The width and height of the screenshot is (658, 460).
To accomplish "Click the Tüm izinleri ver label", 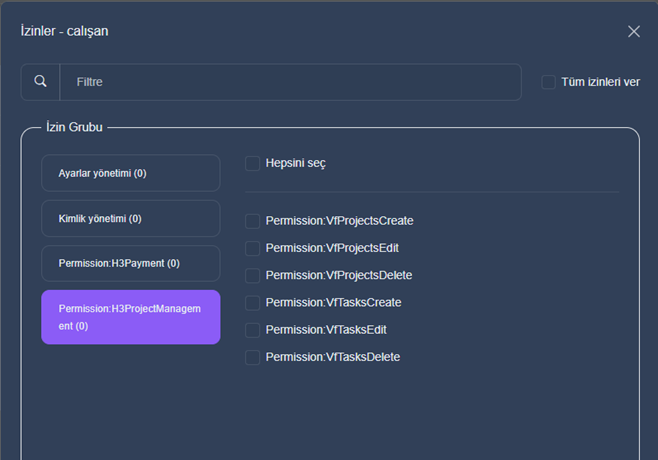I will pos(601,82).
